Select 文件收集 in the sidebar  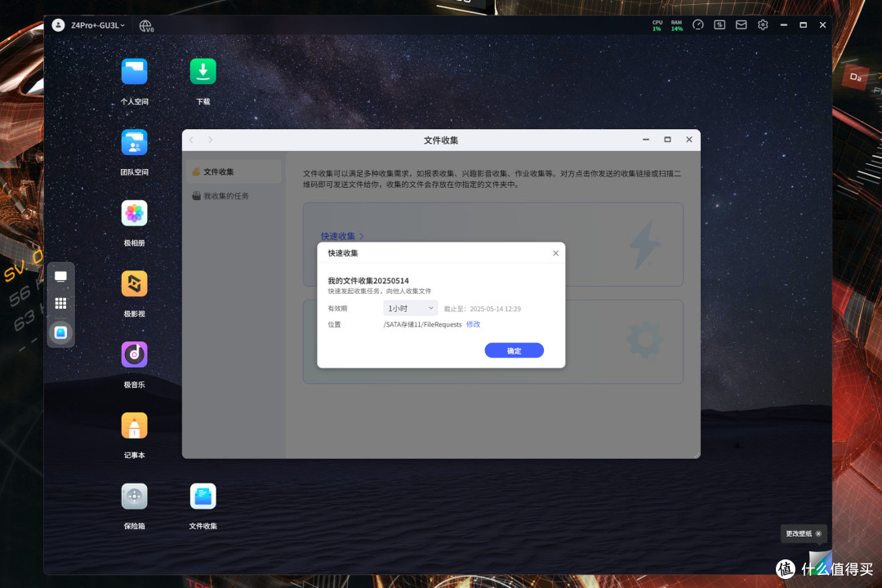tap(234, 171)
